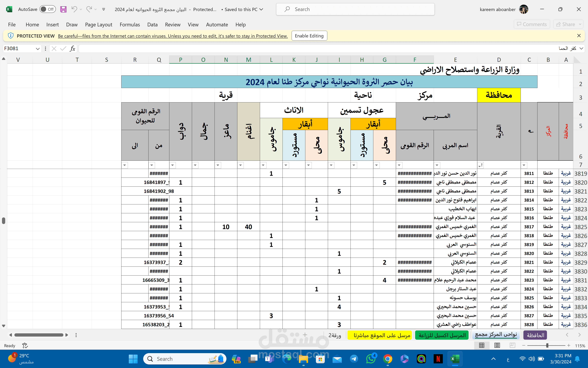
Task: Click the formula bar Enter checkmark icon
Action: coord(63,49)
